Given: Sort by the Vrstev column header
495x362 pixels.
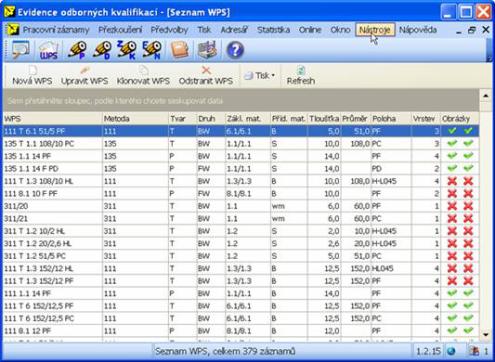Looking at the screenshot, I should pyautogui.click(x=426, y=119).
